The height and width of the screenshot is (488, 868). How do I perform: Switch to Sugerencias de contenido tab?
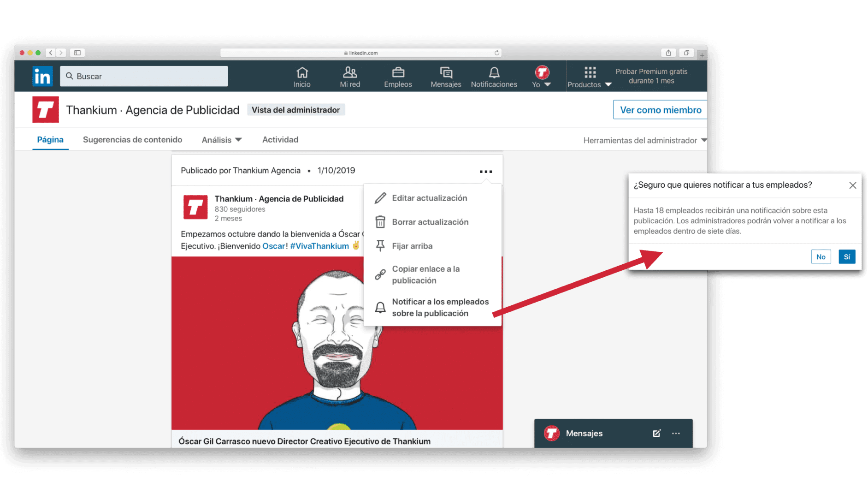click(132, 140)
